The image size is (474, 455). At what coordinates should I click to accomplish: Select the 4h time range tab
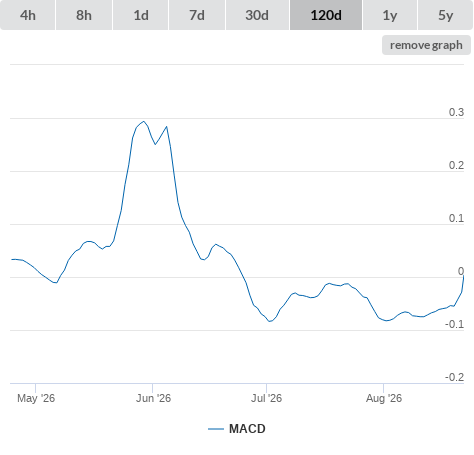click(28, 15)
